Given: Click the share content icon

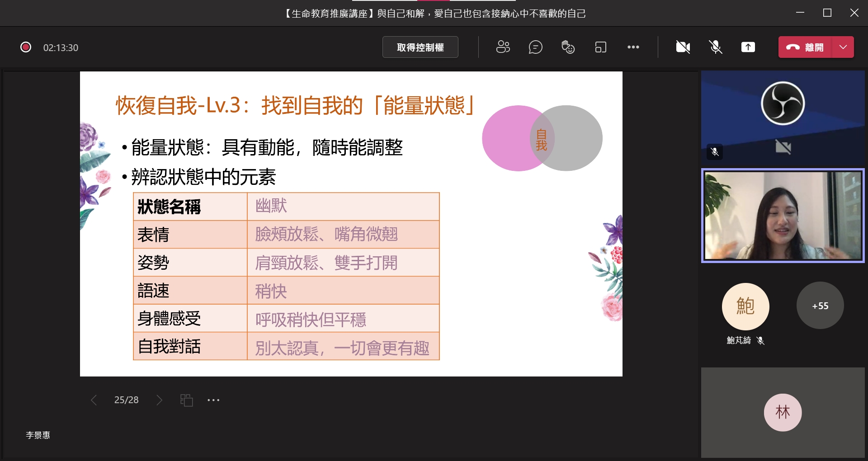Looking at the screenshot, I should (748, 47).
